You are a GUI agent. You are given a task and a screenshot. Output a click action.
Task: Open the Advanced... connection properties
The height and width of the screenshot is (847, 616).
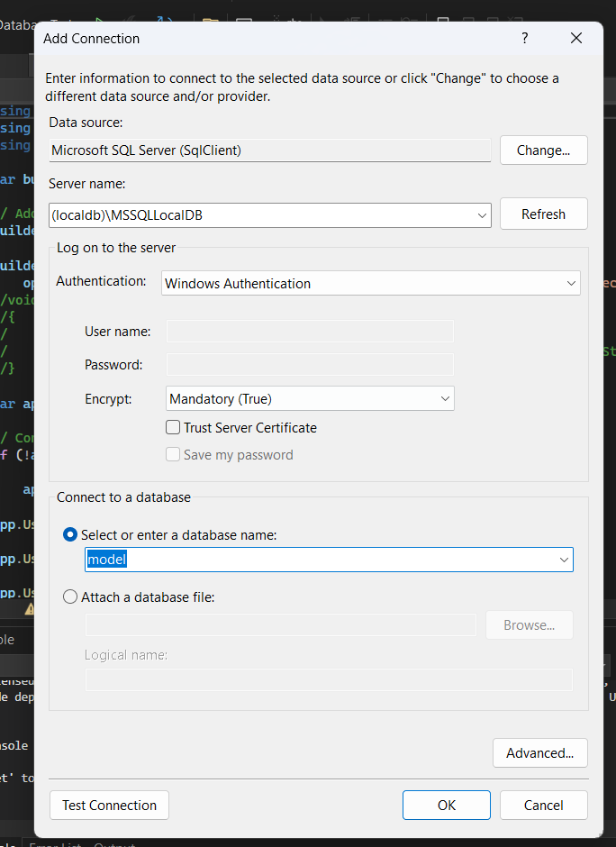539,753
